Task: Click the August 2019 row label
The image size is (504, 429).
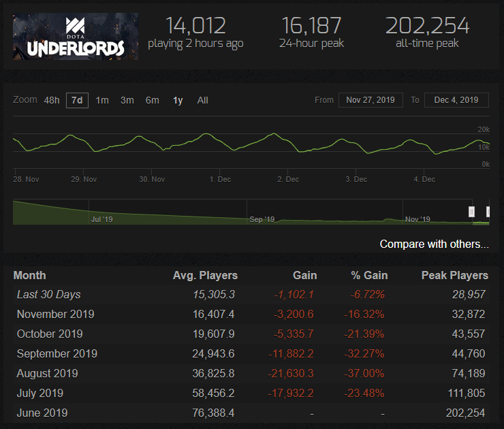Action: coord(47,373)
